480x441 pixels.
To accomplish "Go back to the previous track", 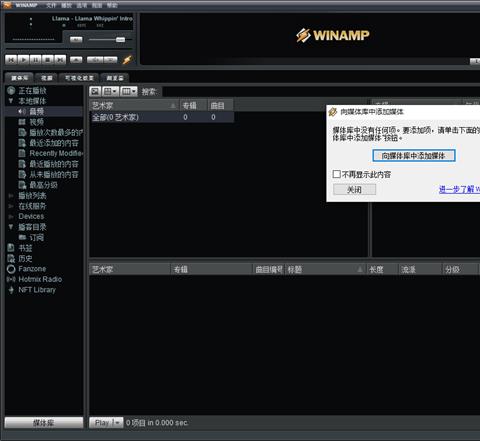I will tap(11, 60).
